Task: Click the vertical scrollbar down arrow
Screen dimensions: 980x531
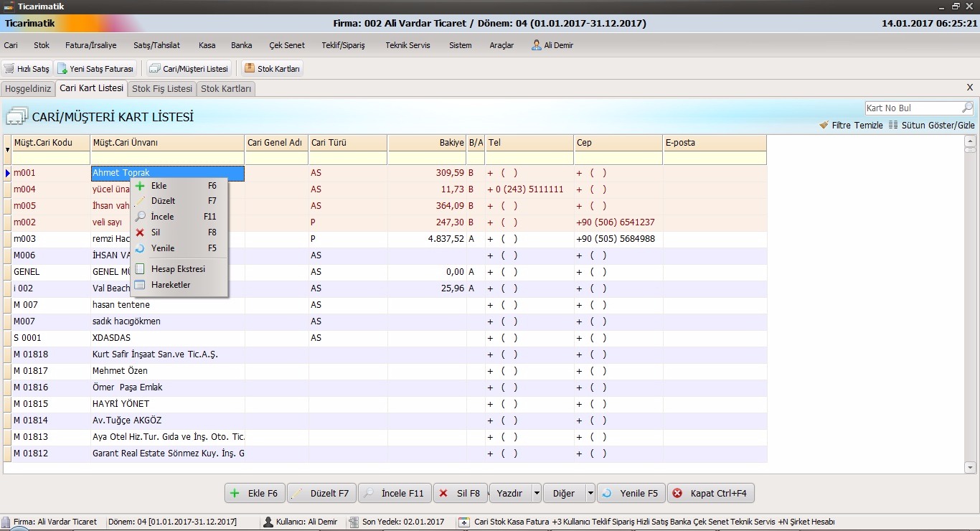Action: point(971,468)
